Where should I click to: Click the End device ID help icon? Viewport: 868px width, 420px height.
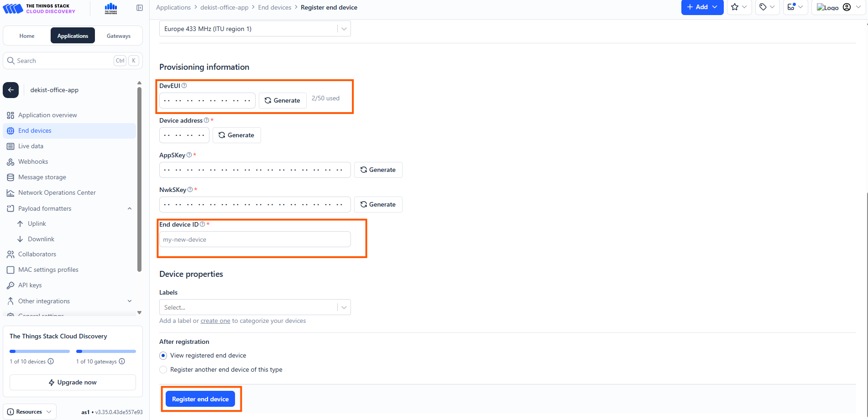[202, 224]
